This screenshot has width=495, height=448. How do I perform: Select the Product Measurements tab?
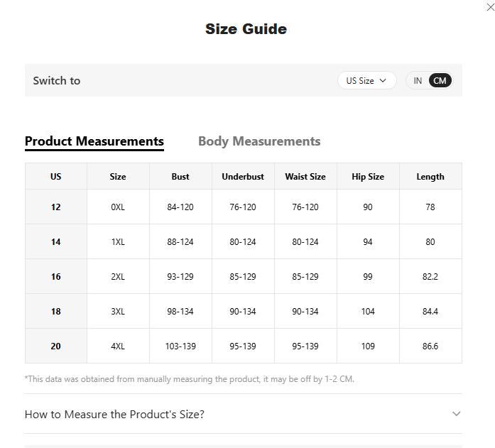tap(94, 141)
